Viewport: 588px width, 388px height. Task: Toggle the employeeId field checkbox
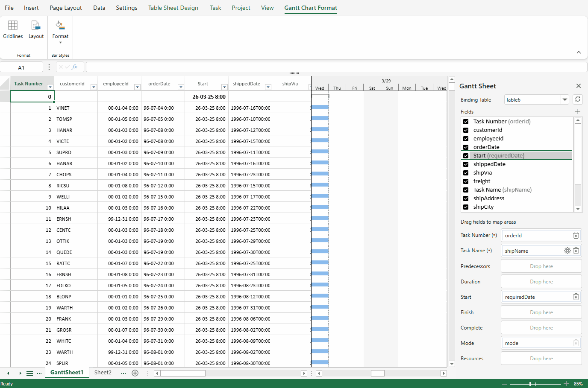coord(466,139)
